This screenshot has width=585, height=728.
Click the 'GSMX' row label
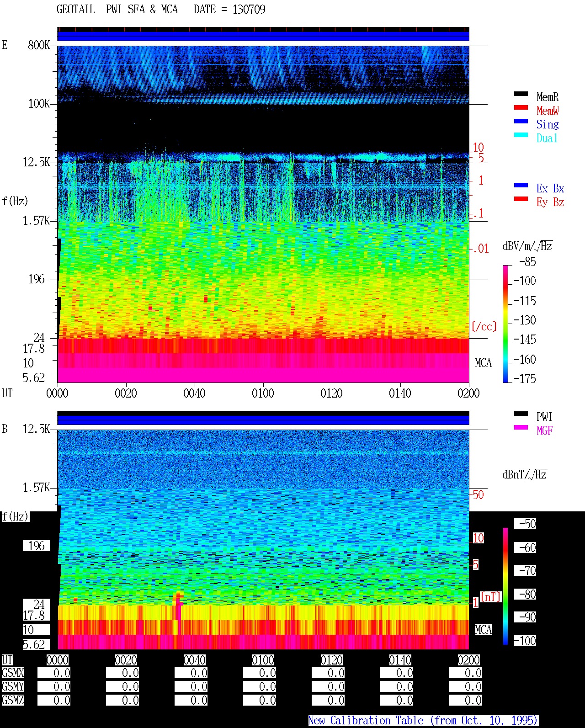click(13, 673)
